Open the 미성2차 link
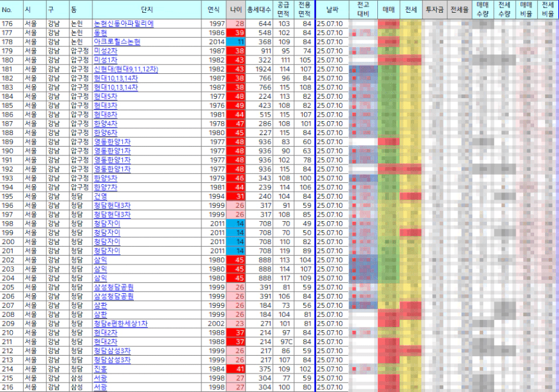 (x=106, y=51)
